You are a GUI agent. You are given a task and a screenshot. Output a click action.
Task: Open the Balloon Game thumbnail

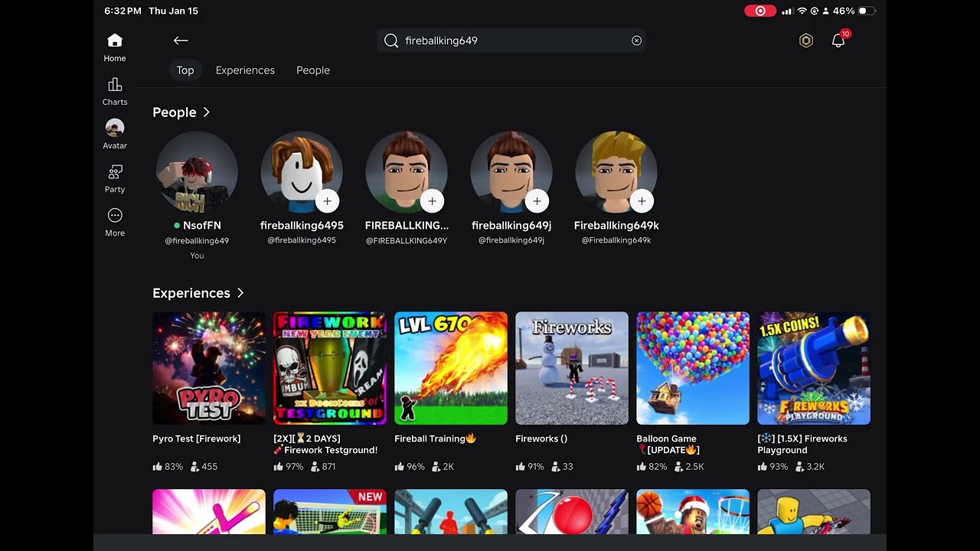pyautogui.click(x=693, y=368)
